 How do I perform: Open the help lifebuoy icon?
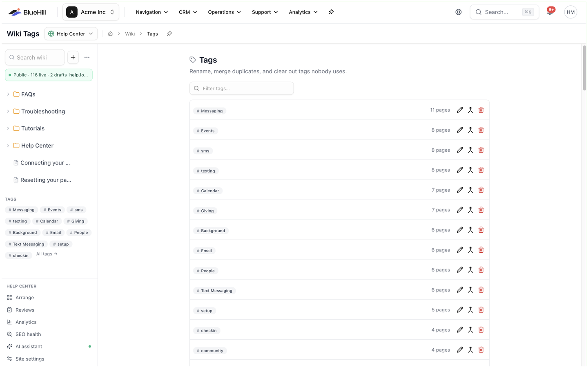[459, 12]
